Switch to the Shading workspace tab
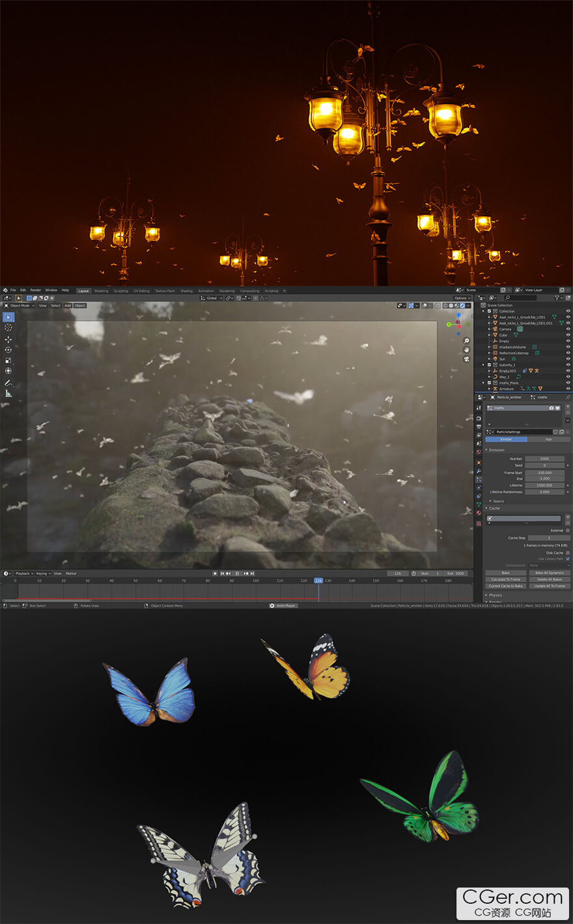This screenshot has height=924, width=573. tap(187, 291)
